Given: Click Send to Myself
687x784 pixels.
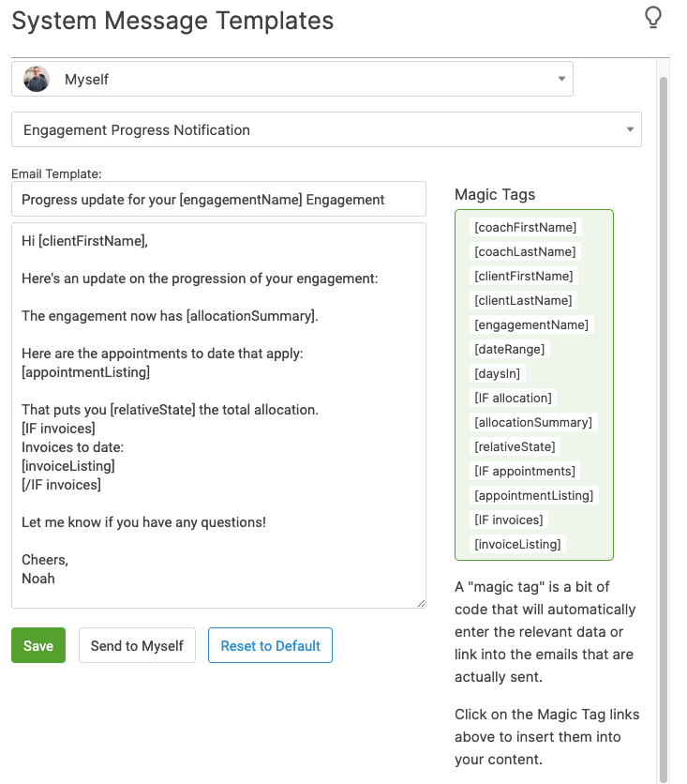Looking at the screenshot, I should (x=137, y=645).
